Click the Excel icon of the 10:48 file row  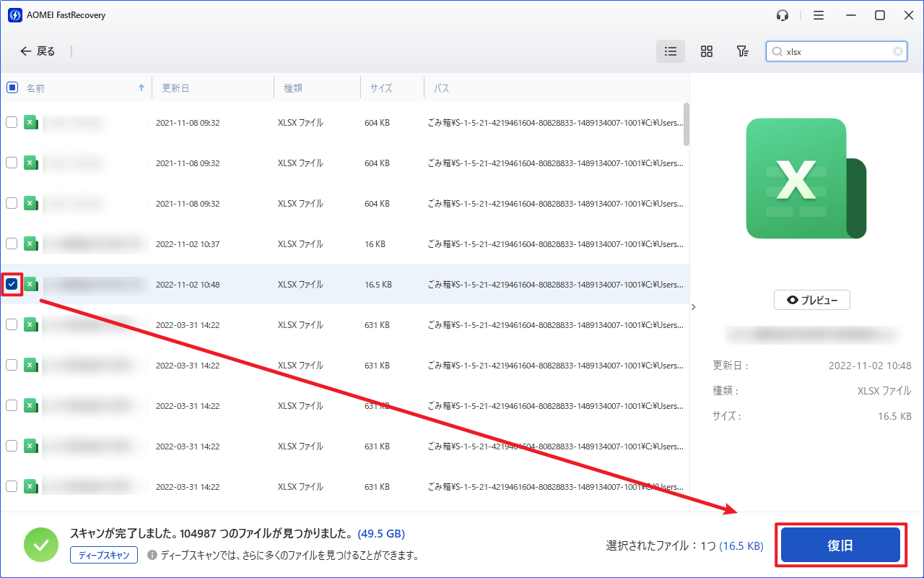click(30, 285)
